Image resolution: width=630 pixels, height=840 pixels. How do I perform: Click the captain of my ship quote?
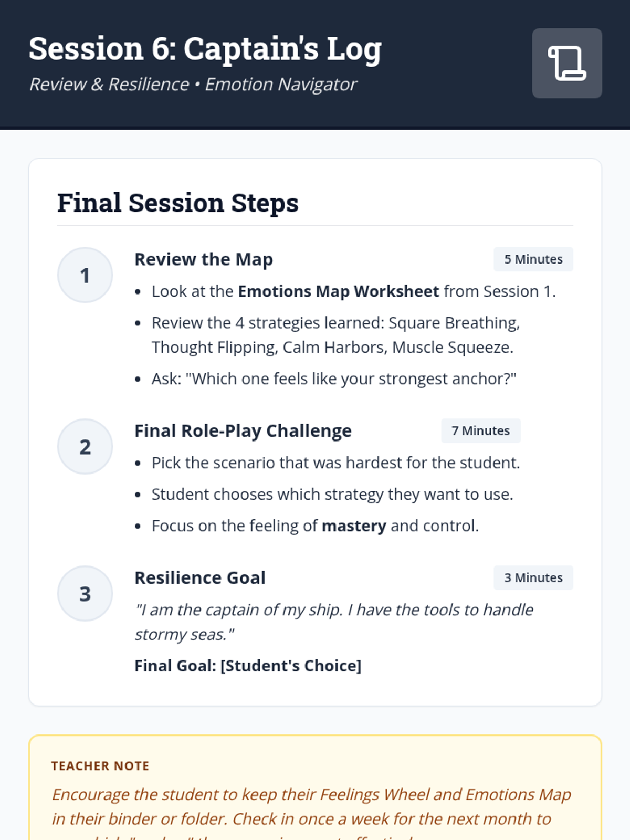pyautogui.click(x=333, y=622)
